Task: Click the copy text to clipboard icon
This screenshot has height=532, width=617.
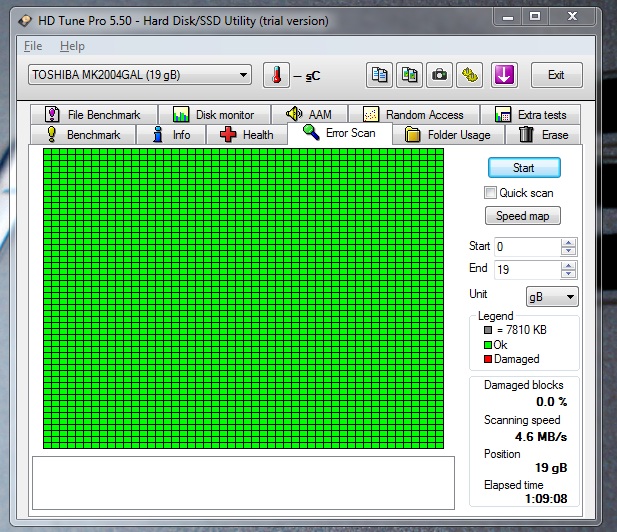Action: point(379,75)
